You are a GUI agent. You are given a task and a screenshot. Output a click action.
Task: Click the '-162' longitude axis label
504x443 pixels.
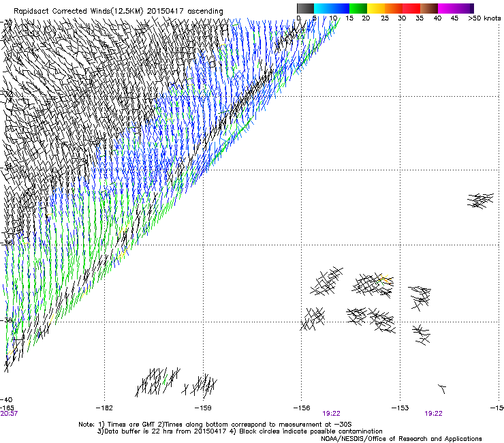click(104, 408)
